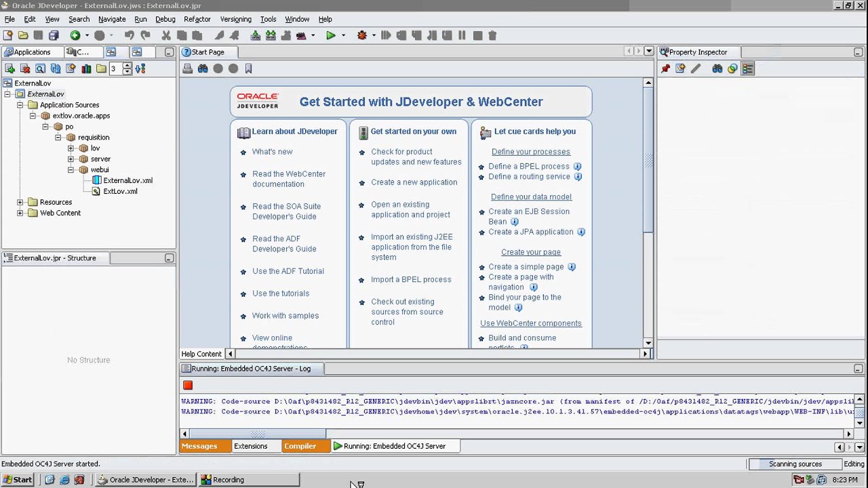Click the Refresh icon in navigator toolbar

(56, 68)
